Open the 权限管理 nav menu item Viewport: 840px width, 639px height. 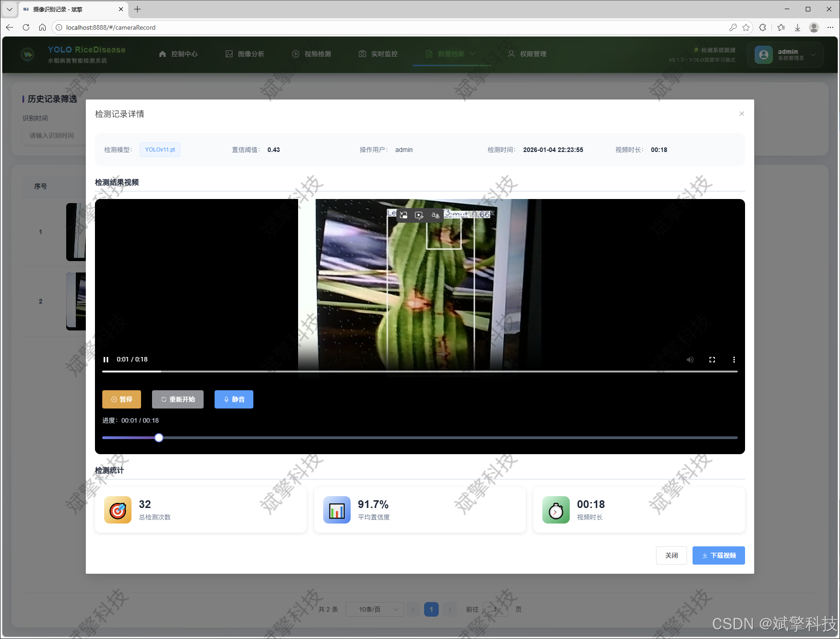coord(527,54)
